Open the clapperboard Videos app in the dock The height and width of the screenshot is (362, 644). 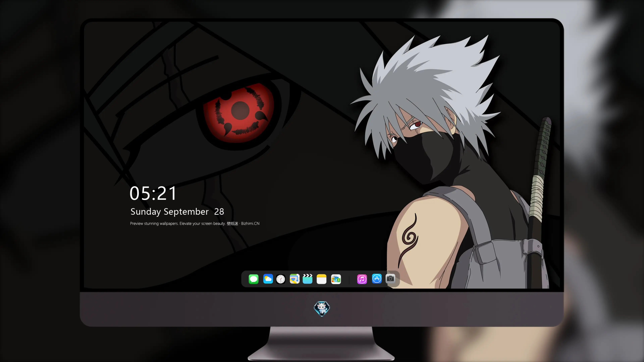pyautogui.click(x=308, y=279)
